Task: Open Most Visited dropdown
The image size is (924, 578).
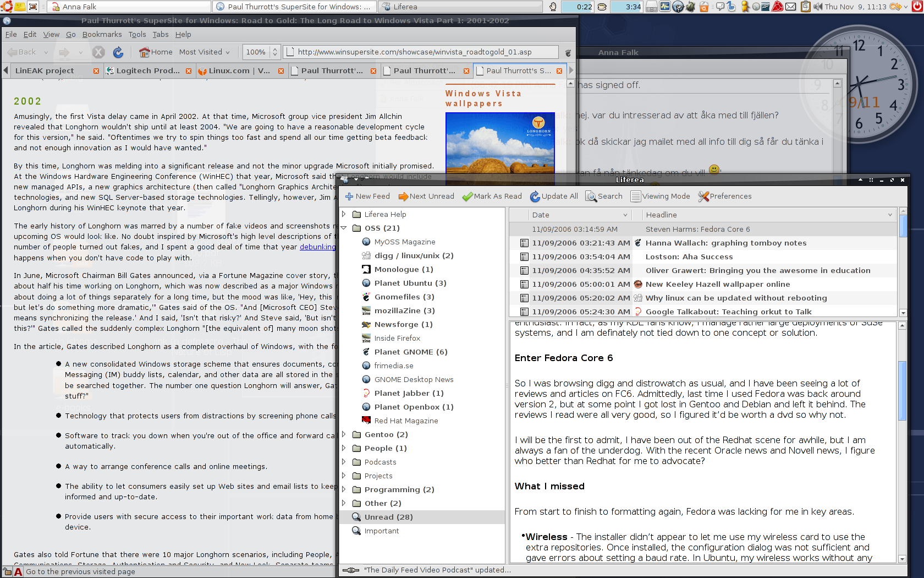Action: 204,52
